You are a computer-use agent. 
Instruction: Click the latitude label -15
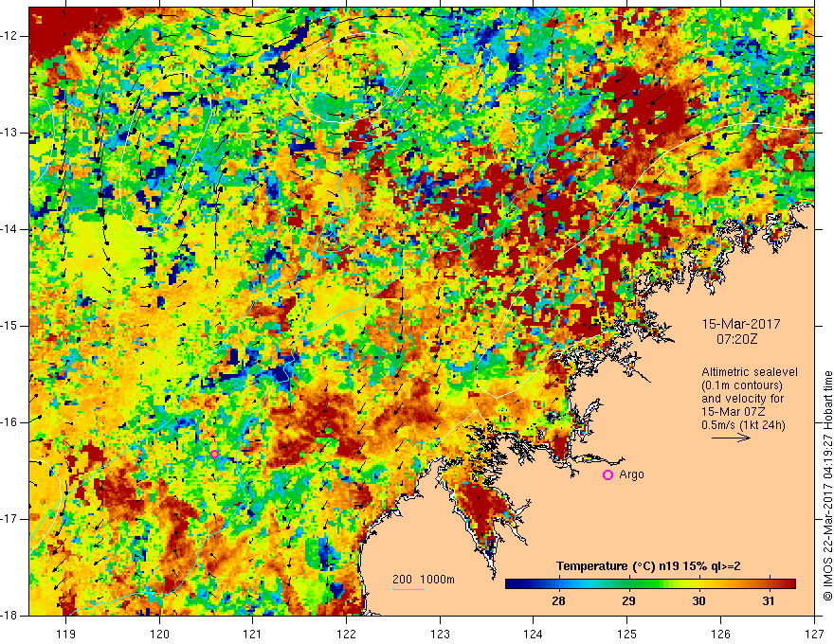point(10,326)
